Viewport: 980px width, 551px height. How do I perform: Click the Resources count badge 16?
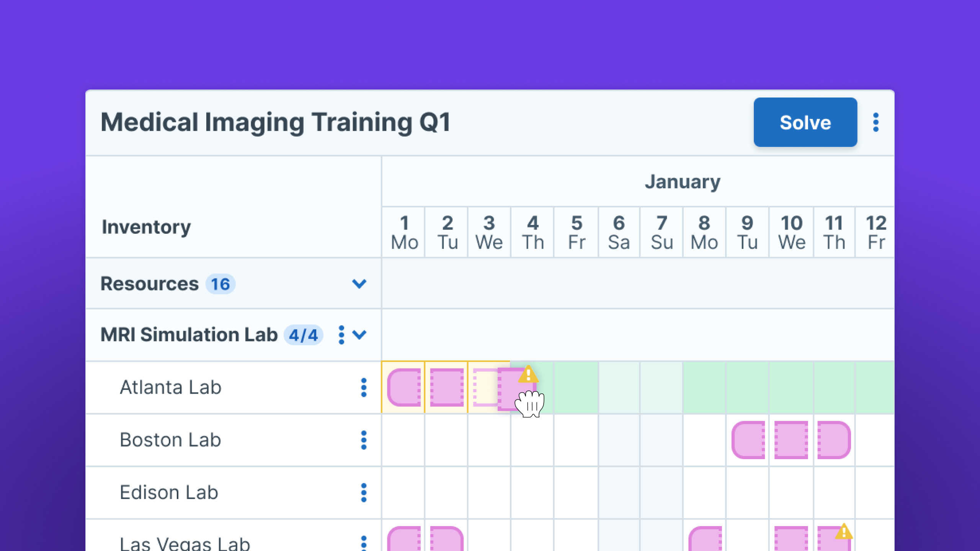point(220,284)
